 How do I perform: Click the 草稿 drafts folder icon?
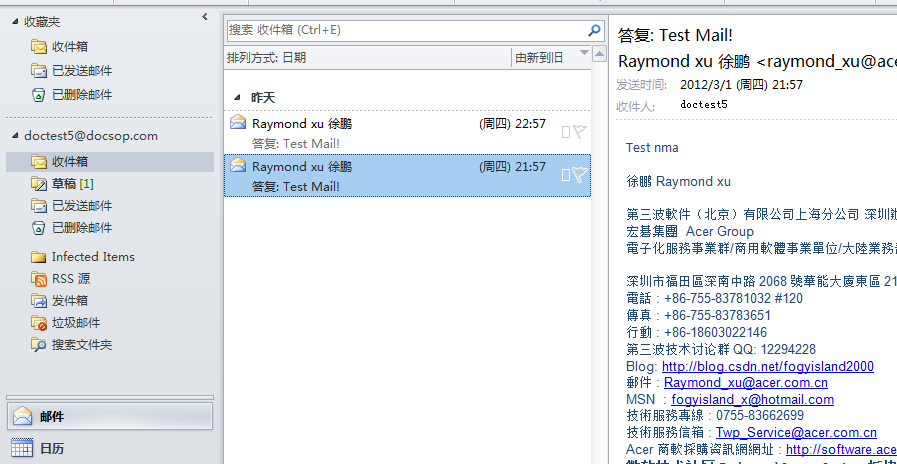[x=39, y=184]
